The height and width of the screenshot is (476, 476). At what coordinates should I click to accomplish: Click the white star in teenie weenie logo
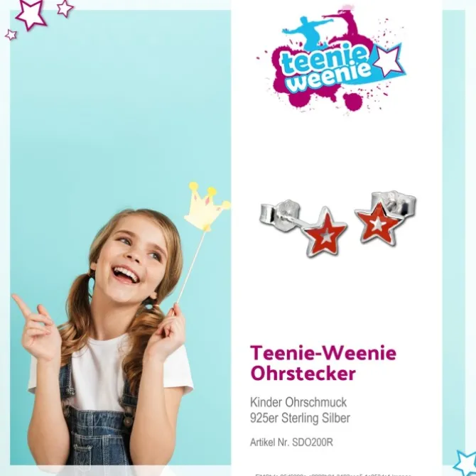click(388, 61)
